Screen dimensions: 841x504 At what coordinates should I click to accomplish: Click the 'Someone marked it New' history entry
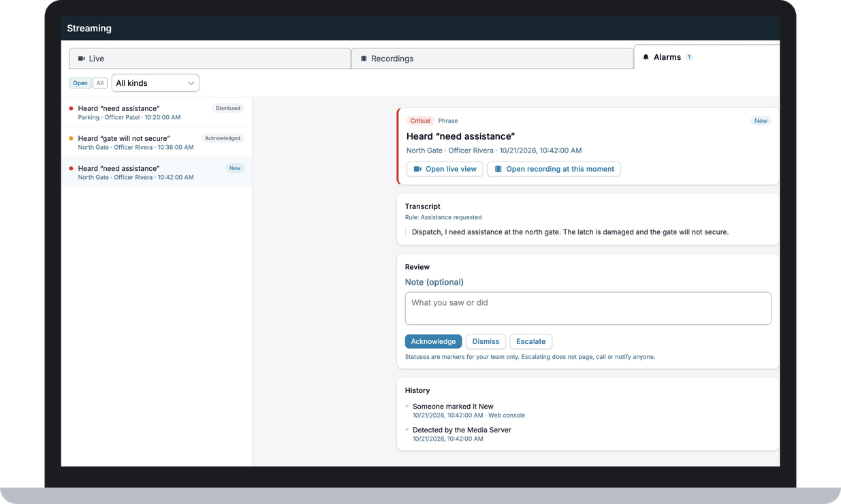(x=453, y=407)
